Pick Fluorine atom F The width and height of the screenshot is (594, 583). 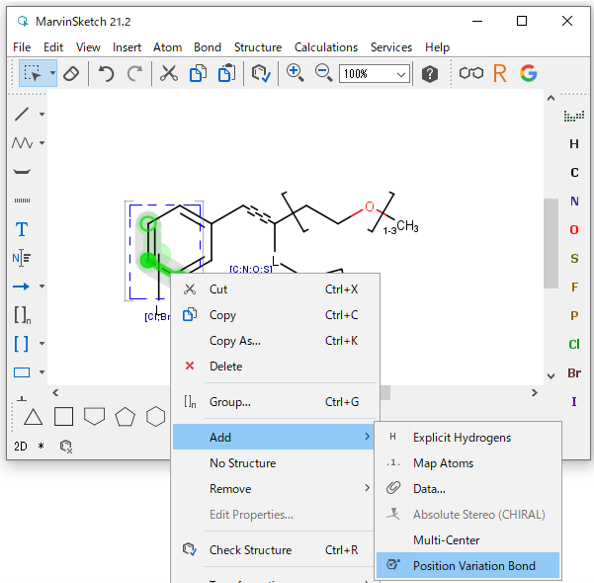pos(574,287)
